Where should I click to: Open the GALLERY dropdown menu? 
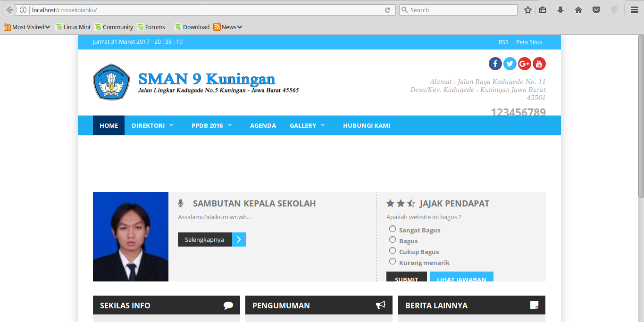[x=303, y=125]
